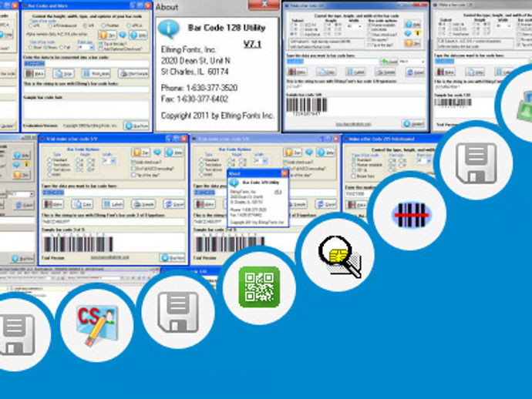Viewport: 532px width, 399px height.
Task: Open the green QR code app icon
Action: coord(259,287)
